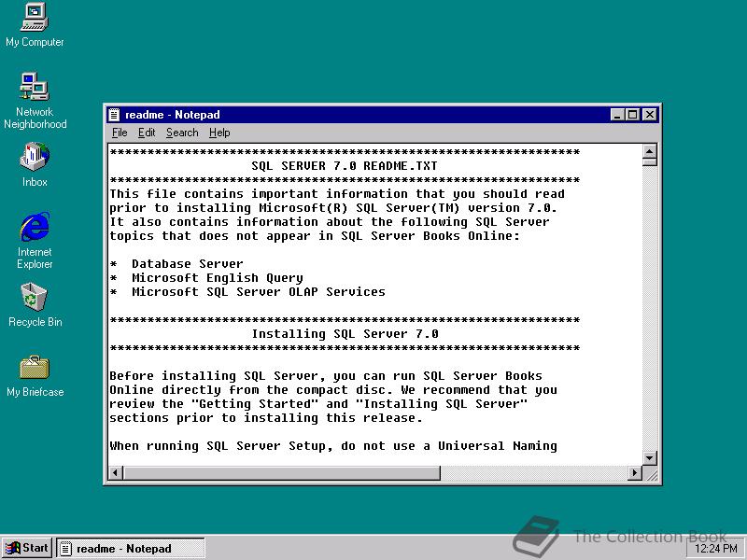747x560 pixels.
Task: Maximize the readme Notepad window
Action: click(x=632, y=115)
